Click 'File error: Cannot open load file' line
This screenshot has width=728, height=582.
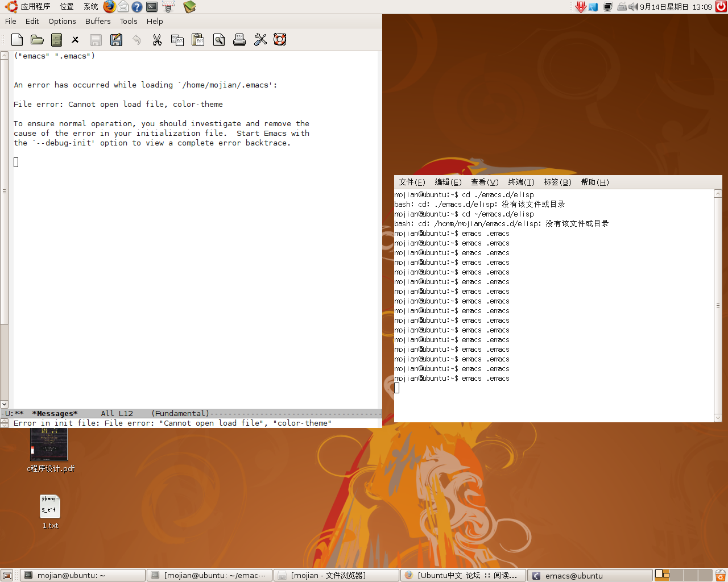pos(118,104)
